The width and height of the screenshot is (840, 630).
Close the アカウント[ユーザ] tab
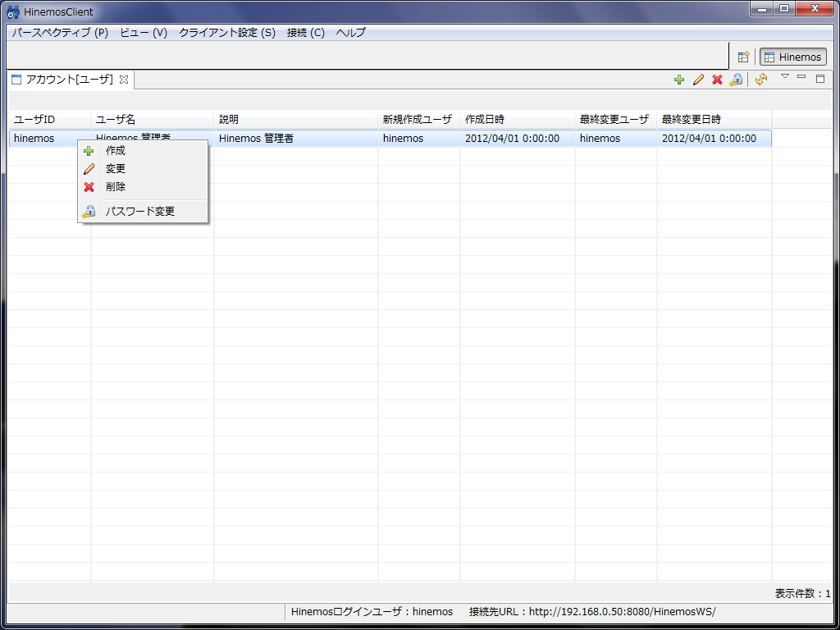(124, 80)
